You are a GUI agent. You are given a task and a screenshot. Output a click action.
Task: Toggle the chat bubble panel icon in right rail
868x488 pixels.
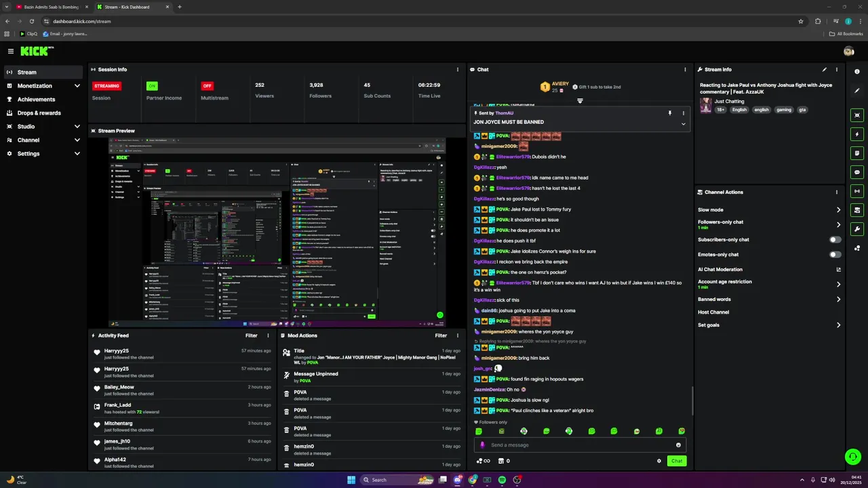(857, 172)
